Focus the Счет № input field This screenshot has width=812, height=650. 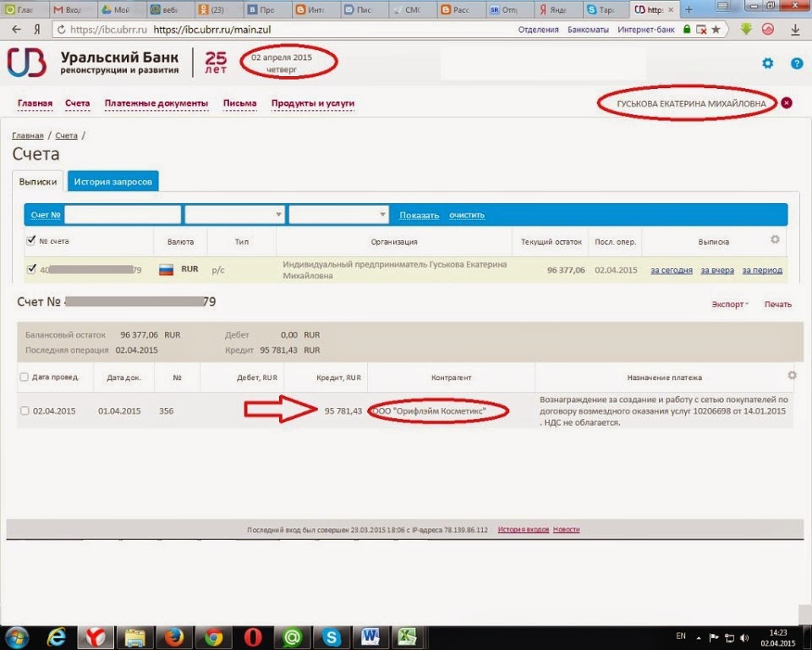point(123,215)
